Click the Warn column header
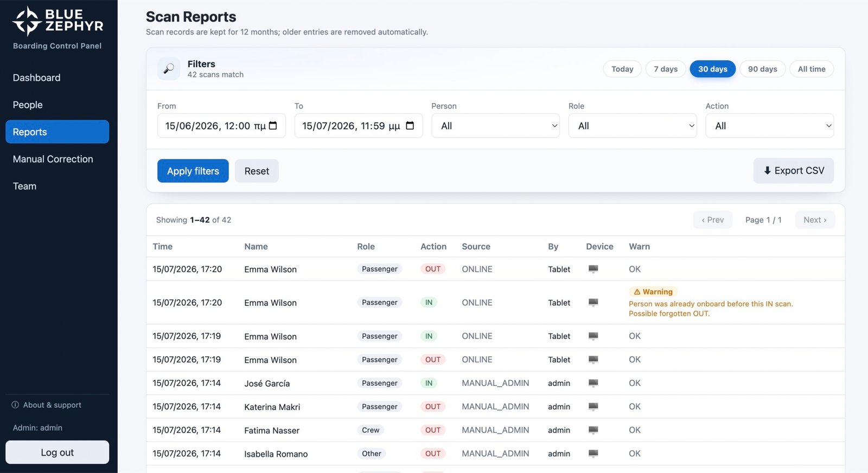This screenshot has height=473, width=868. click(x=640, y=246)
